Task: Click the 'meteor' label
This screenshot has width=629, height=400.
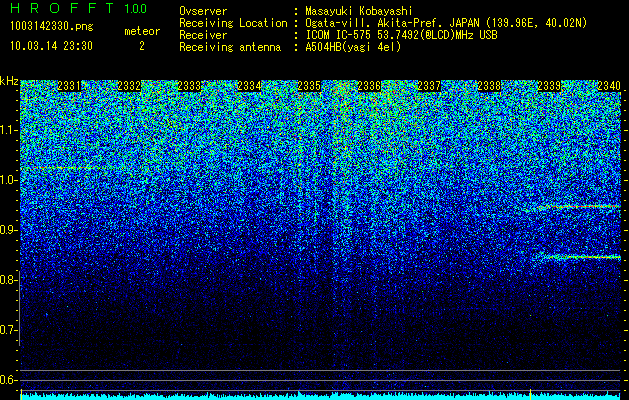Action: [x=142, y=31]
